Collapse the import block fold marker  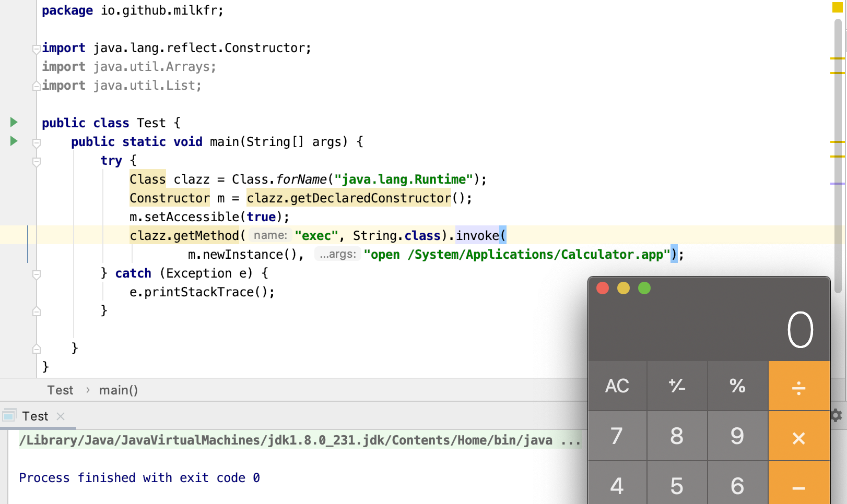(x=37, y=49)
